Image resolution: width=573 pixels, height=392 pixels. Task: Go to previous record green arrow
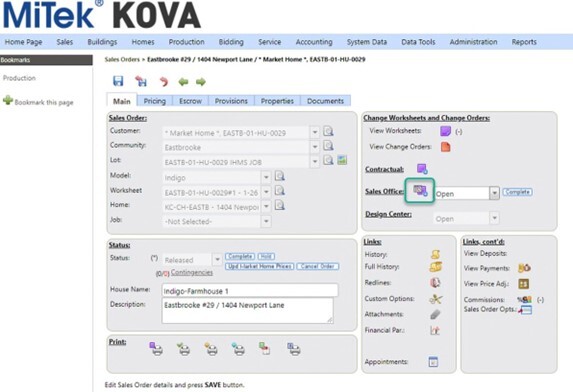tap(183, 82)
